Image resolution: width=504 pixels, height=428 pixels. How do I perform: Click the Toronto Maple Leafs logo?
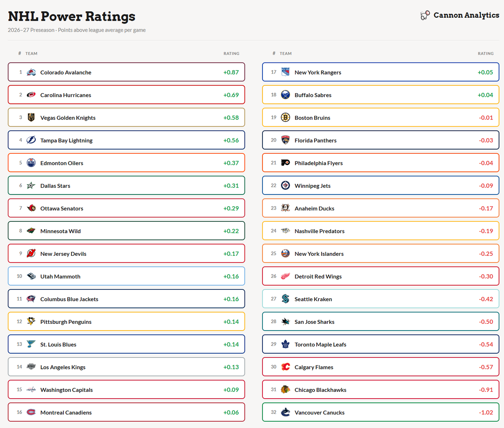coord(286,344)
